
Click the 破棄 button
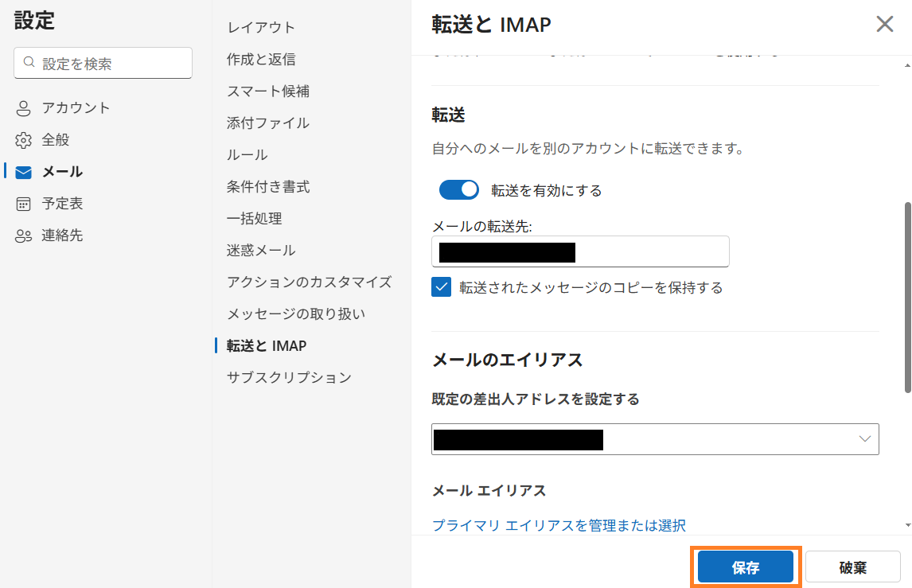[852, 567]
